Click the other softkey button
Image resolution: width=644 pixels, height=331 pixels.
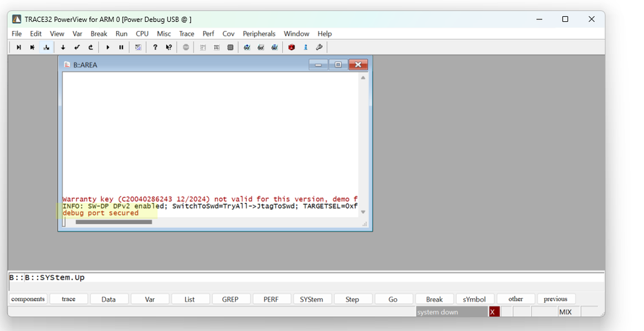tap(516, 299)
